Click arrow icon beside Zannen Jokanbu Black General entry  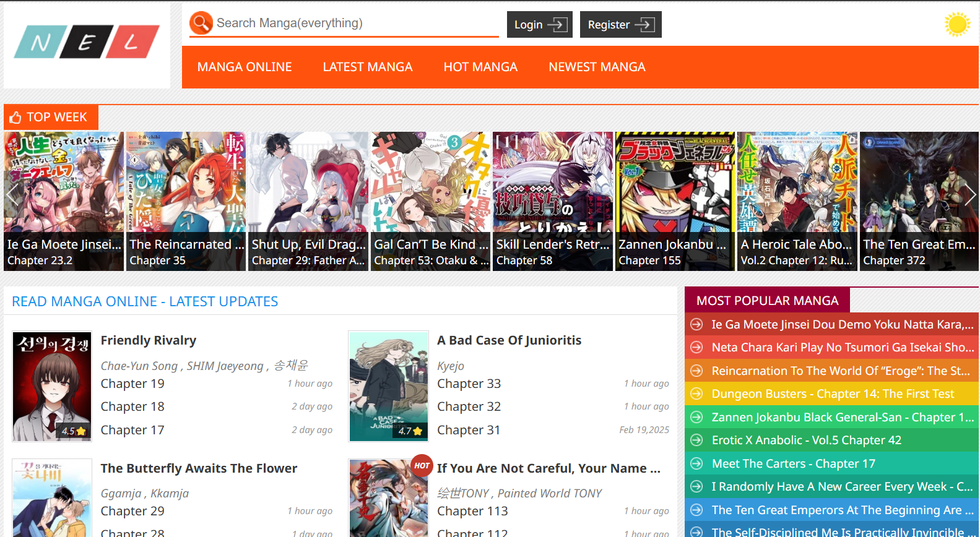pos(696,417)
